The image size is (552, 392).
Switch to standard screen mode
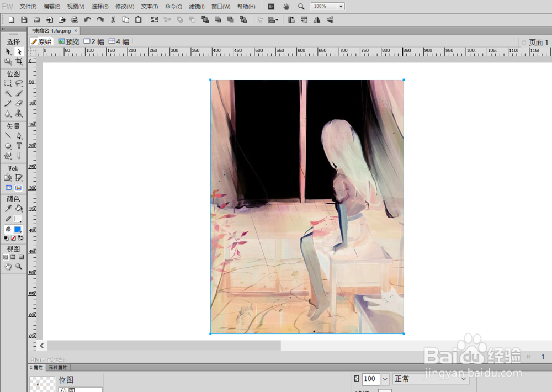6,257
